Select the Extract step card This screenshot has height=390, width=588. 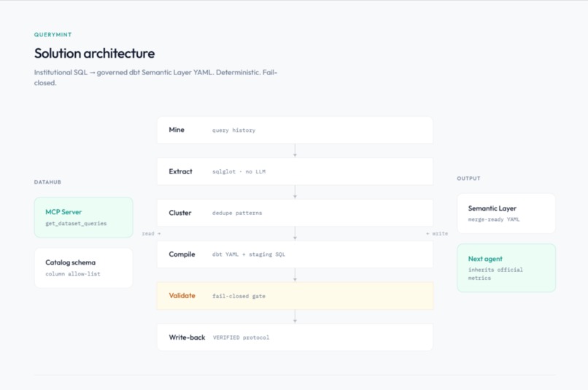295,171
